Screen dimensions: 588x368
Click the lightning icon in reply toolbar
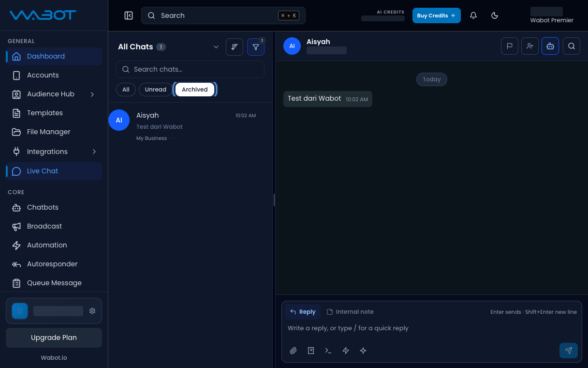pyautogui.click(x=346, y=351)
